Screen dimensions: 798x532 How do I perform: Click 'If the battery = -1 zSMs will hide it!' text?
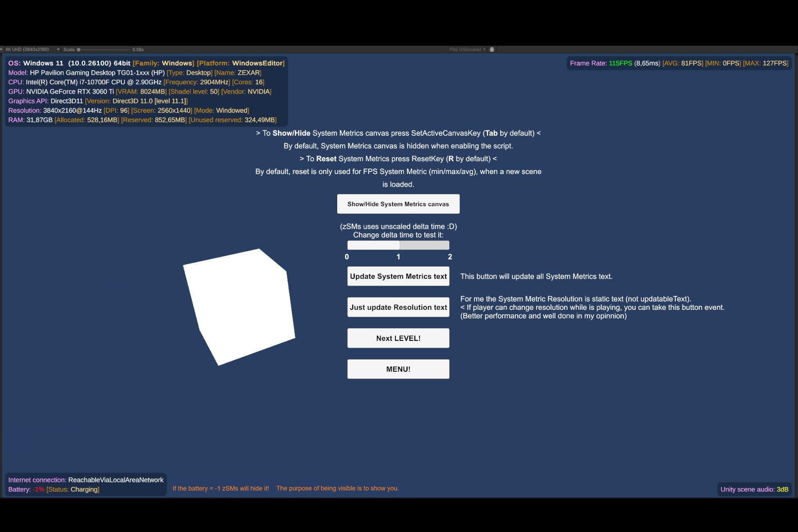(221, 488)
